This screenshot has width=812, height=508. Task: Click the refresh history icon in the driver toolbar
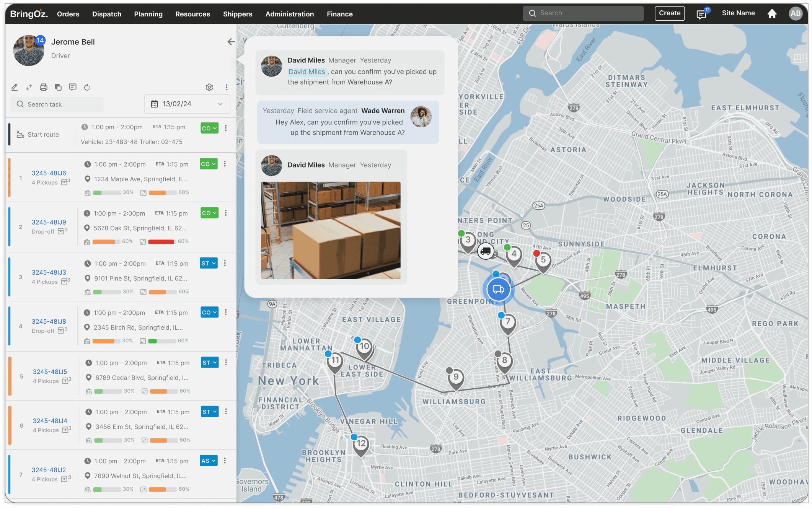click(x=87, y=87)
